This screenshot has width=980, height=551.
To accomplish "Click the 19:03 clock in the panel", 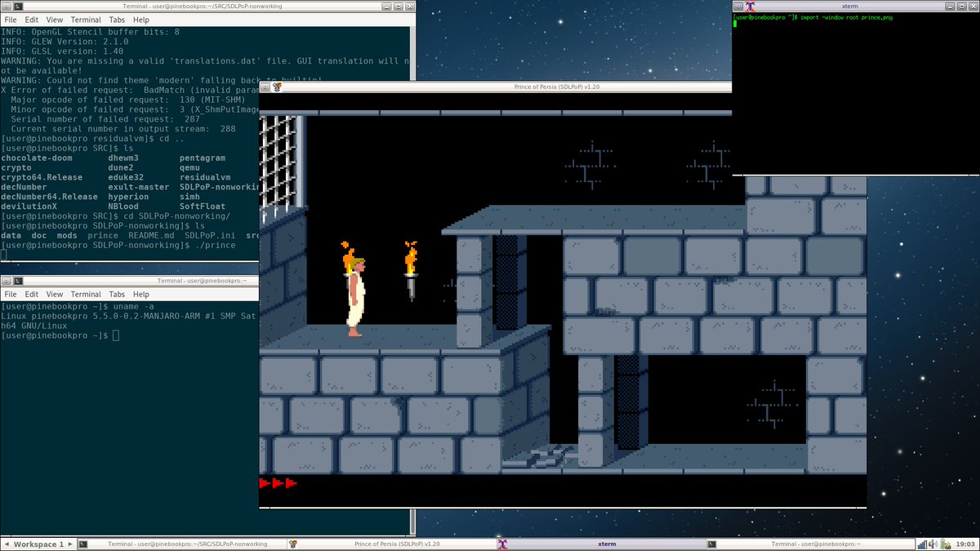I will (965, 544).
